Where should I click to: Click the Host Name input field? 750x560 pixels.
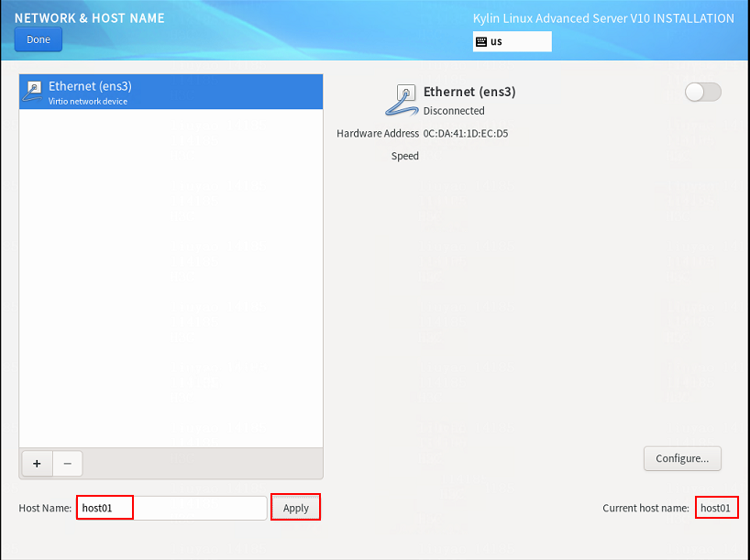coord(171,508)
